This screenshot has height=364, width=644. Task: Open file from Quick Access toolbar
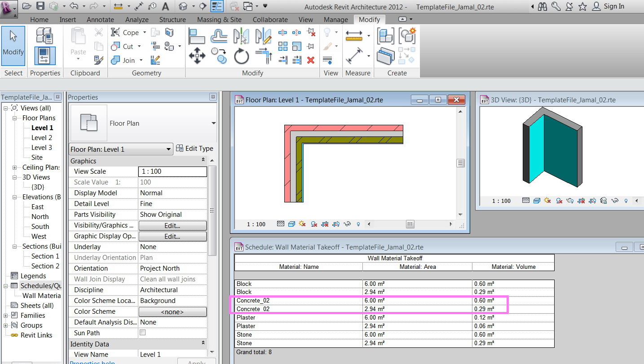pyautogui.click(x=27, y=6)
